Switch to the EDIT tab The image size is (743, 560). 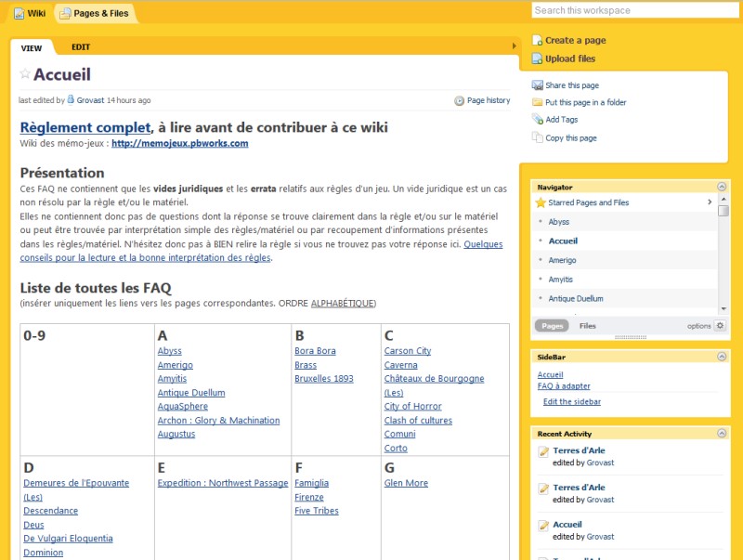click(81, 46)
